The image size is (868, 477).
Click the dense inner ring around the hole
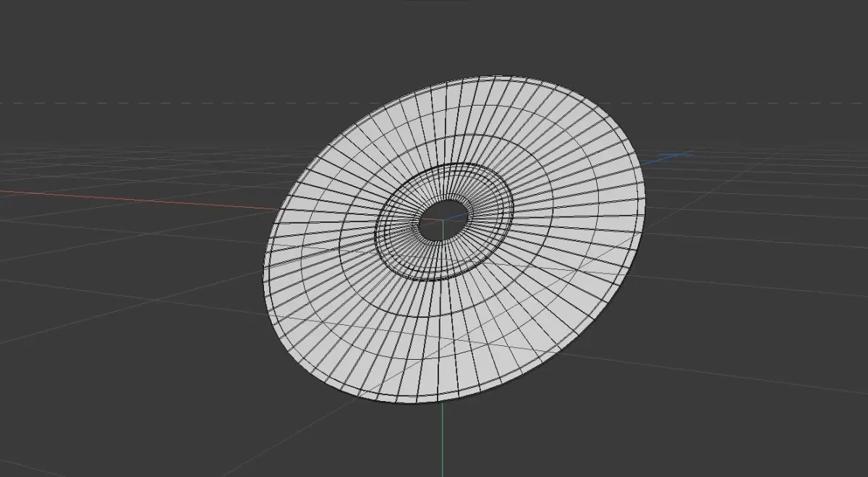[445, 221]
